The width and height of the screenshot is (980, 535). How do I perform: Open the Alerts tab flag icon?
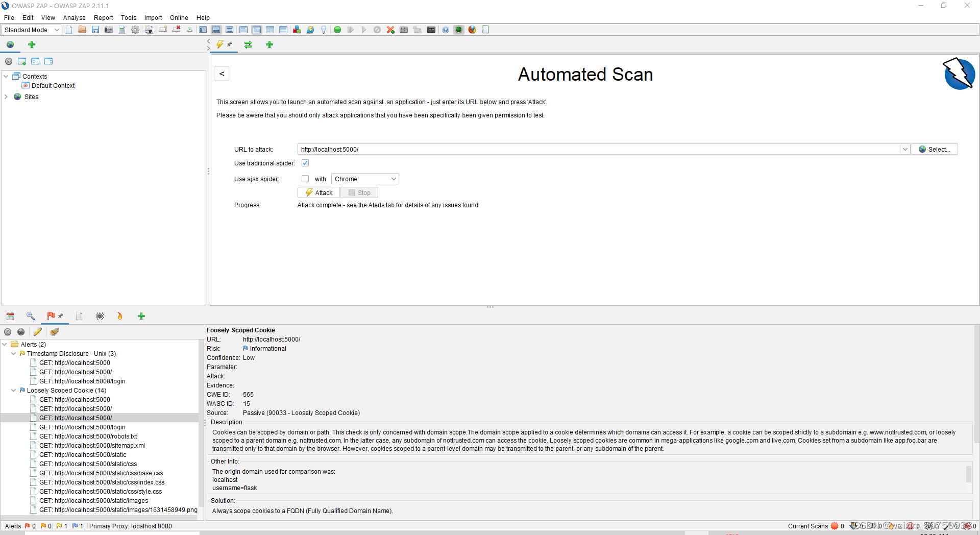tap(51, 316)
